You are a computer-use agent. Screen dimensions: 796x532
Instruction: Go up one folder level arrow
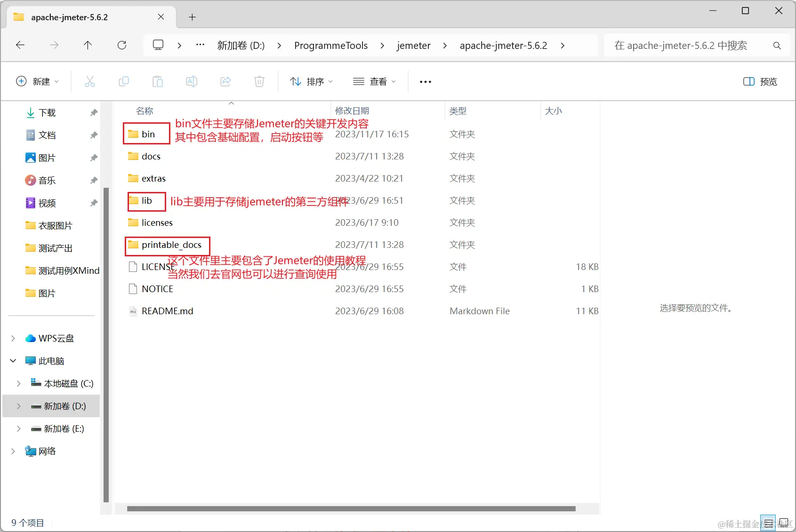point(88,45)
